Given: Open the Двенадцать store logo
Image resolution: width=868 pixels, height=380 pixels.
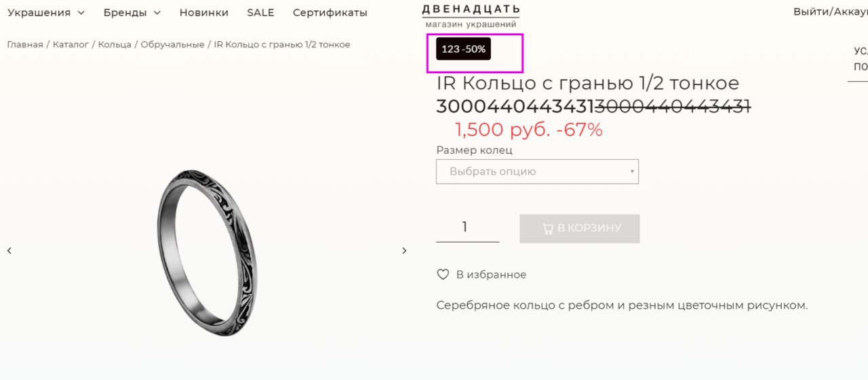Looking at the screenshot, I should tap(471, 16).
